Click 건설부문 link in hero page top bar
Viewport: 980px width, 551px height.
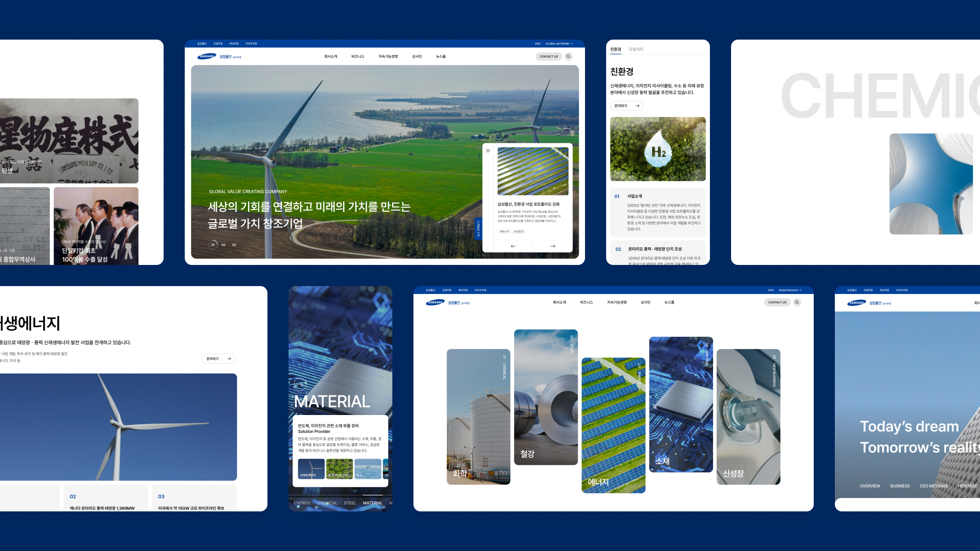(218, 44)
